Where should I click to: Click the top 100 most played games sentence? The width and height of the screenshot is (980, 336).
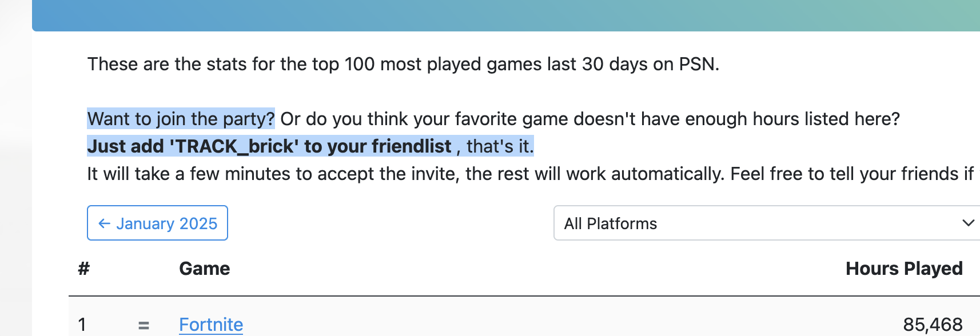(403, 64)
